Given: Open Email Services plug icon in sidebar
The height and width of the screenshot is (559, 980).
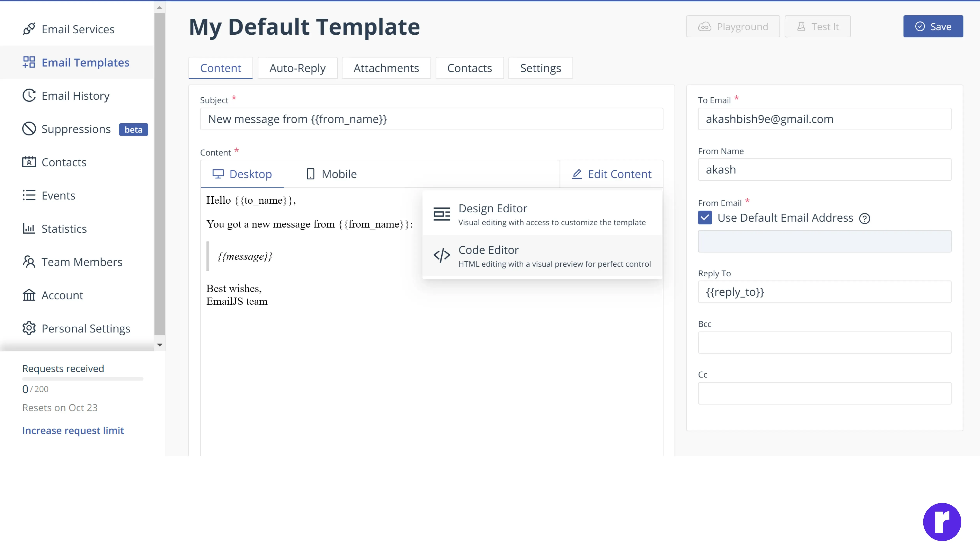Looking at the screenshot, I should click(x=29, y=29).
